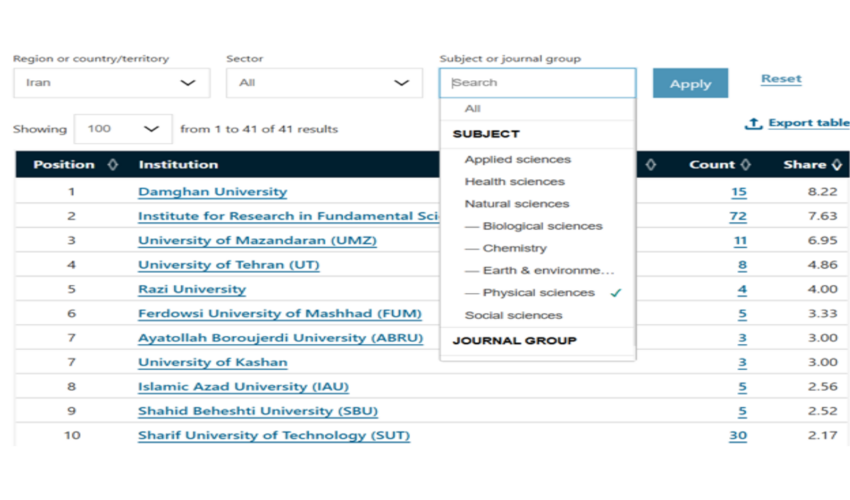The width and height of the screenshot is (850, 500).
Task: Select Health sciences subject option
Action: pos(514,182)
